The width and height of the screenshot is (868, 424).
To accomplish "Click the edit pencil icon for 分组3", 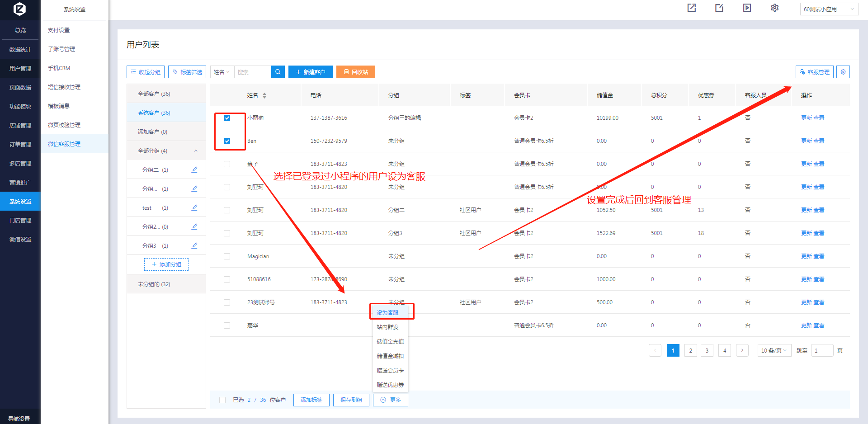I will coord(194,245).
